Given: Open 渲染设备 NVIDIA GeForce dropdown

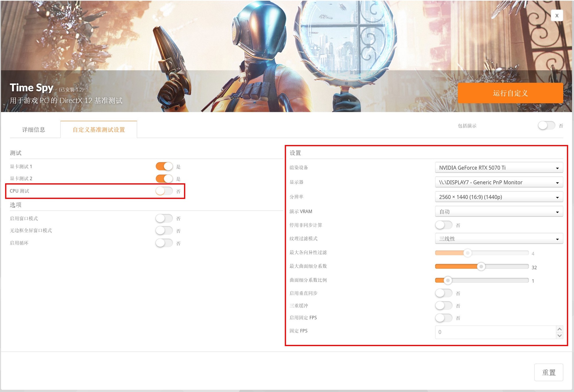Looking at the screenshot, I should [x=499, y=168].
